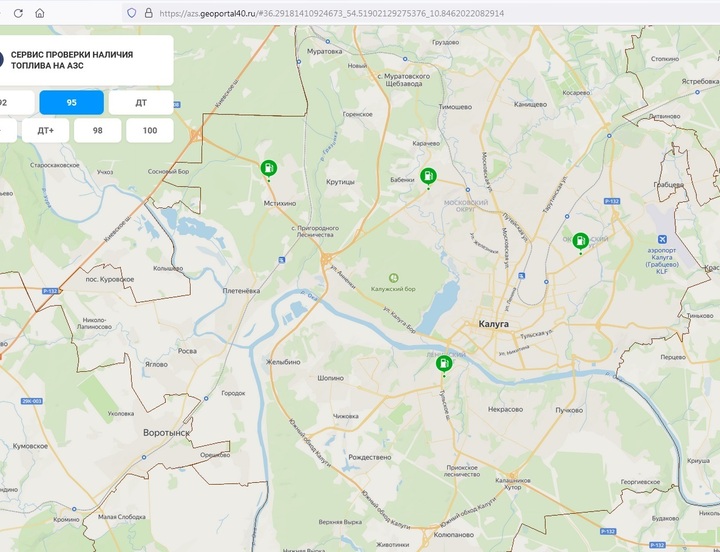This screenshot has width=720, height=552.
Task: Click the Р-132 road shield near Куровское
Action: (50, 291)
